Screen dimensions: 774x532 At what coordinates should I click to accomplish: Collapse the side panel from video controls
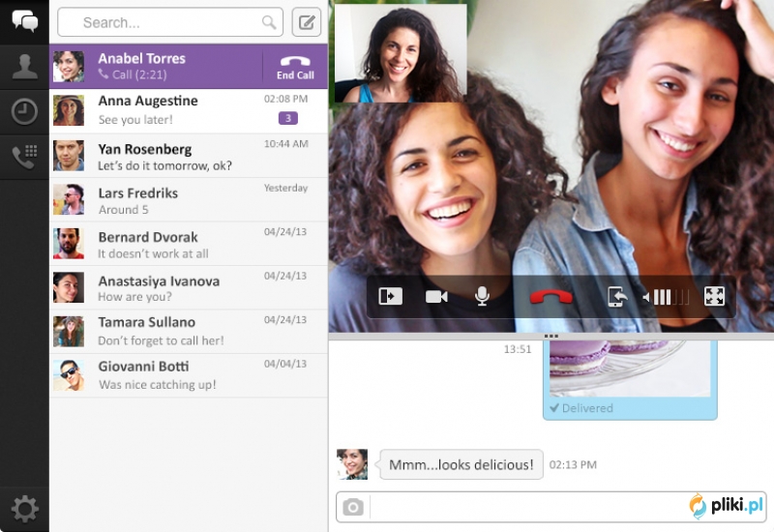point(391,296)
